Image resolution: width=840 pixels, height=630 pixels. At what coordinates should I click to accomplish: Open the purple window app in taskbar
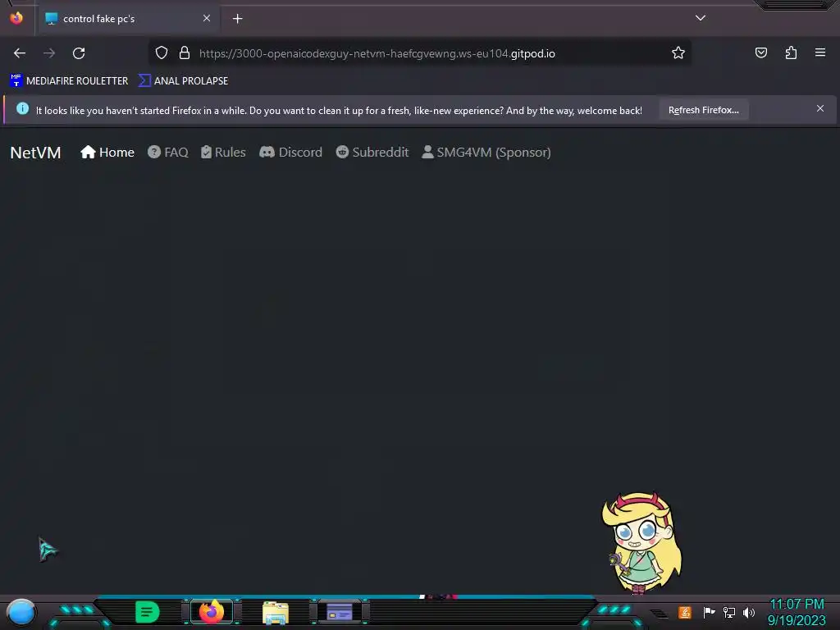click(340, 612)
